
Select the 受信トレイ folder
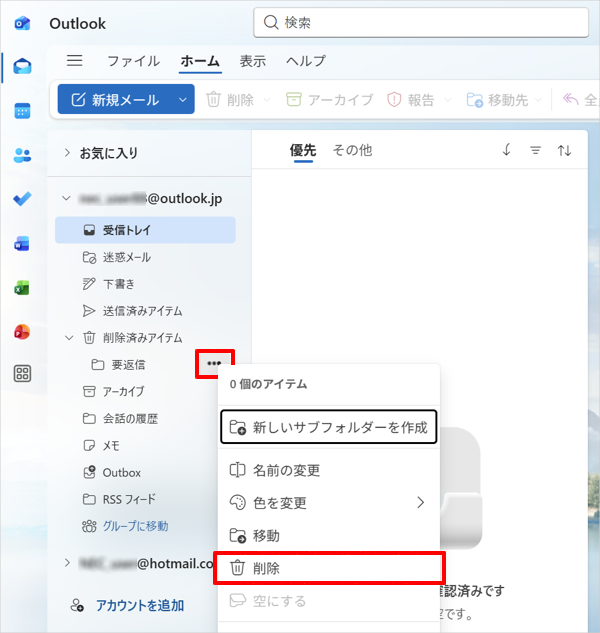[x=145, y=230]
